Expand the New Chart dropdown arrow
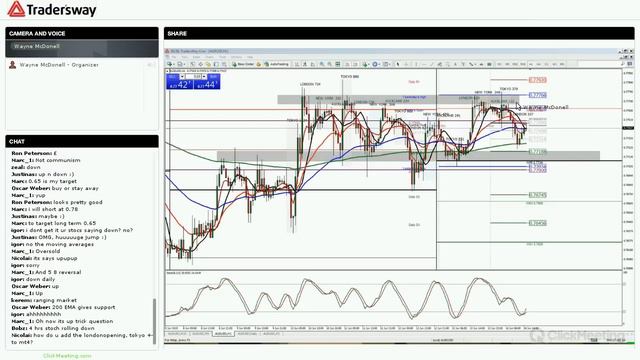Screen dimensions: 640x360 [x=174, y=64]
